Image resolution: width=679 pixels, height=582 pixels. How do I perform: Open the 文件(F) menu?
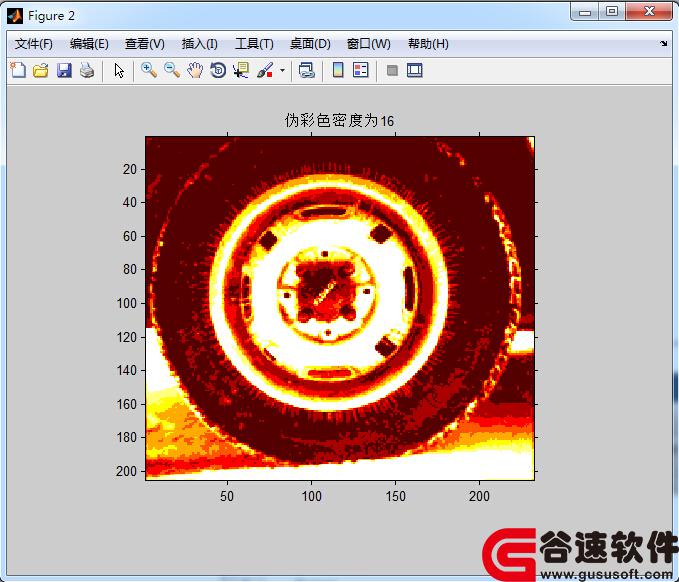pyautogui.click(x=33, y=44)
